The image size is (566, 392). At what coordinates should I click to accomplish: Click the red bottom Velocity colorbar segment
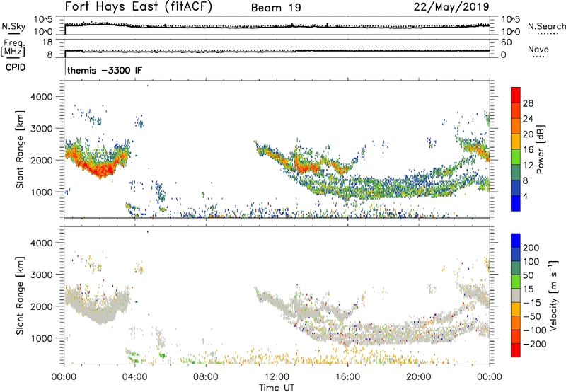point(516,350)
